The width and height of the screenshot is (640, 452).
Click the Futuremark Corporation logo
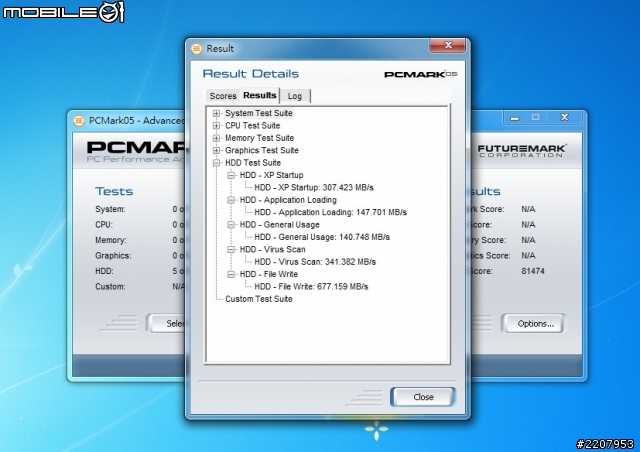coord(522,151)
